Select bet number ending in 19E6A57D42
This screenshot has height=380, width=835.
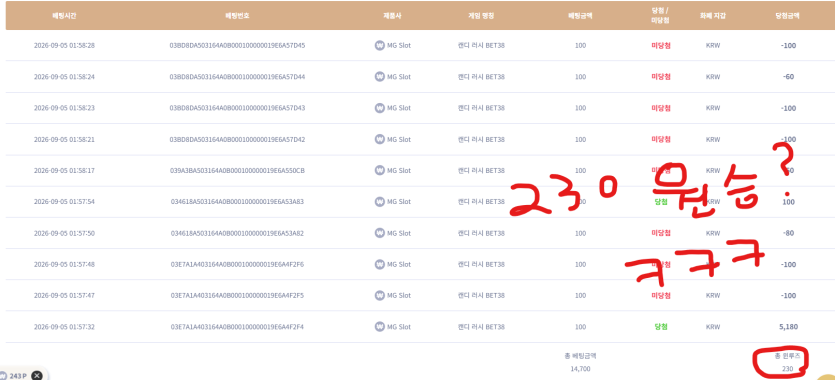[x=237, y=139]
